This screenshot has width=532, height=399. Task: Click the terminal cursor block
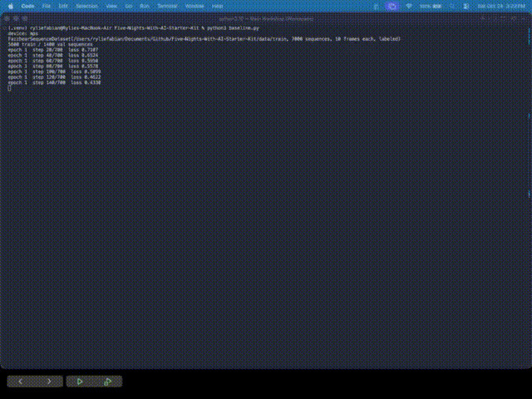(x=9, y=88)
